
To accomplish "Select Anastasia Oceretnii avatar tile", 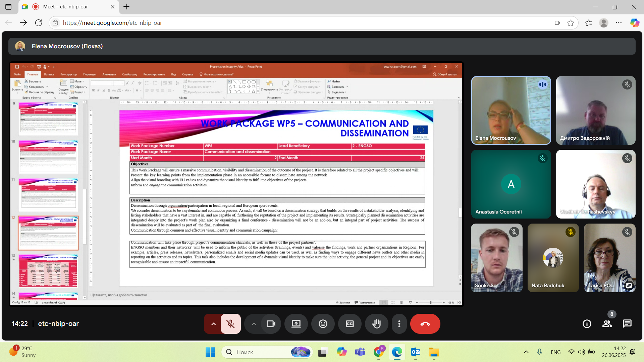I will click(511, 184).
